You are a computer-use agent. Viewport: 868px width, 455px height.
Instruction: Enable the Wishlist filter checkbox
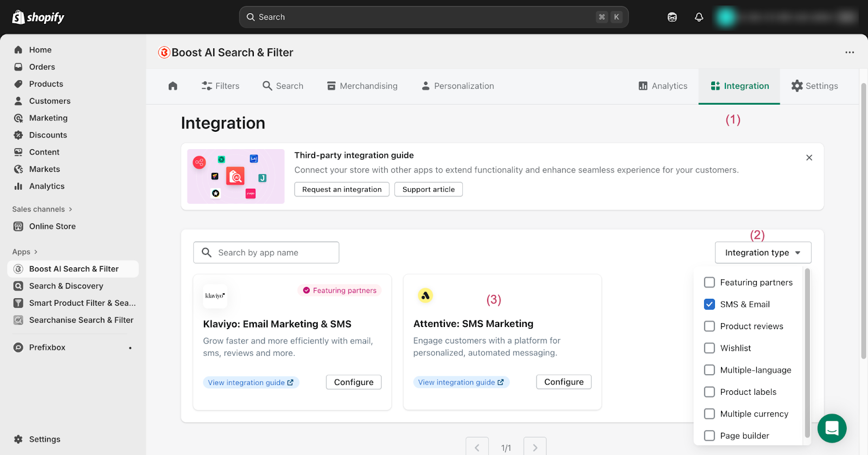[x=709, y=348]
